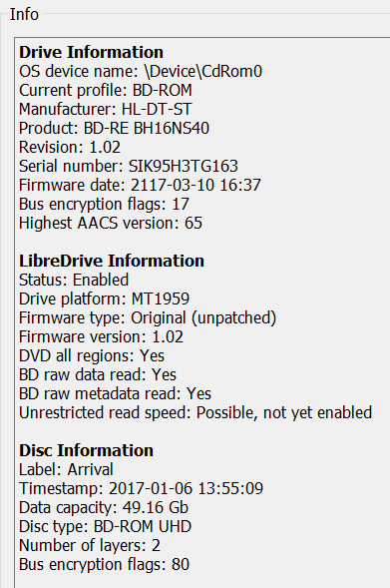Click the Drive Information heading
Viewport: 390px width, 588px height.
[x=91, y=52]
